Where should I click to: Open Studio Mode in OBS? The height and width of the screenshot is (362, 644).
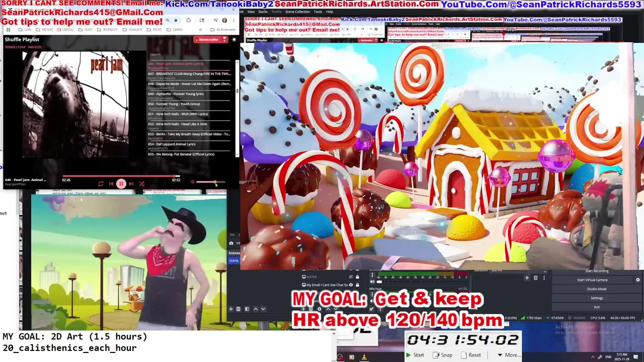[597, 289]
